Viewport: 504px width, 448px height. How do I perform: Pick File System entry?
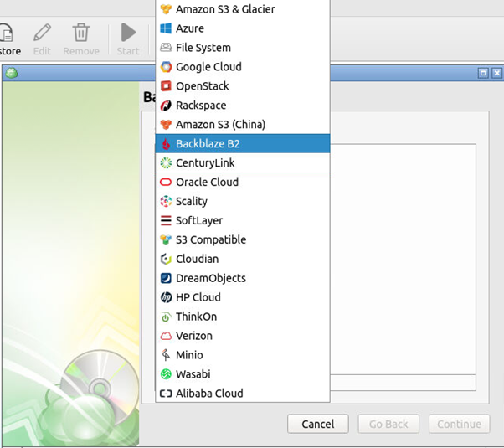tap(243, 48)
